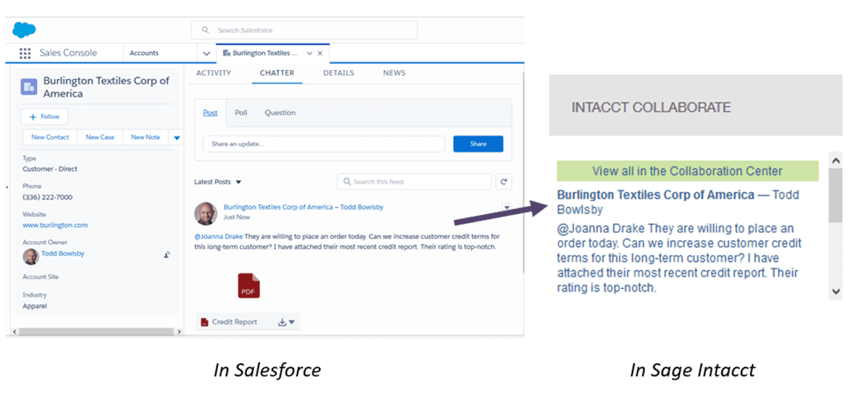Click the change account owner icon
This screenshot has width=868, height=394.
click(x=166, y=255)
